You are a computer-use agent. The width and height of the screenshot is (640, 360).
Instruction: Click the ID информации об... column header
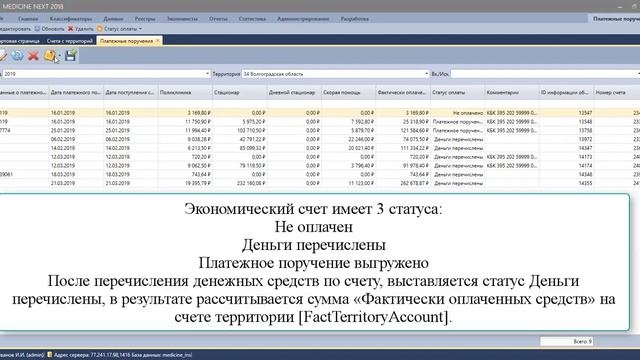(567, 93)
